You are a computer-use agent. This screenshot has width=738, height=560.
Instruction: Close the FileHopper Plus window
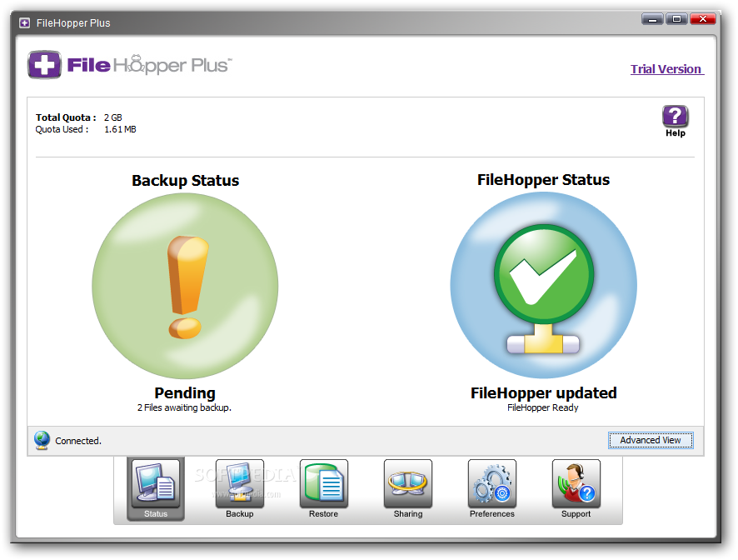703,19
